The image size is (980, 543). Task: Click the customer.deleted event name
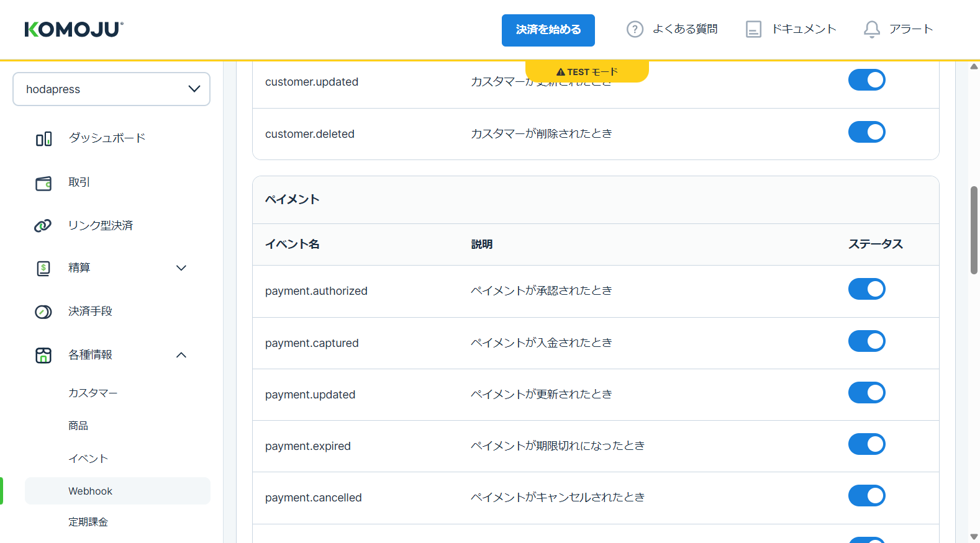pos(310,134)
